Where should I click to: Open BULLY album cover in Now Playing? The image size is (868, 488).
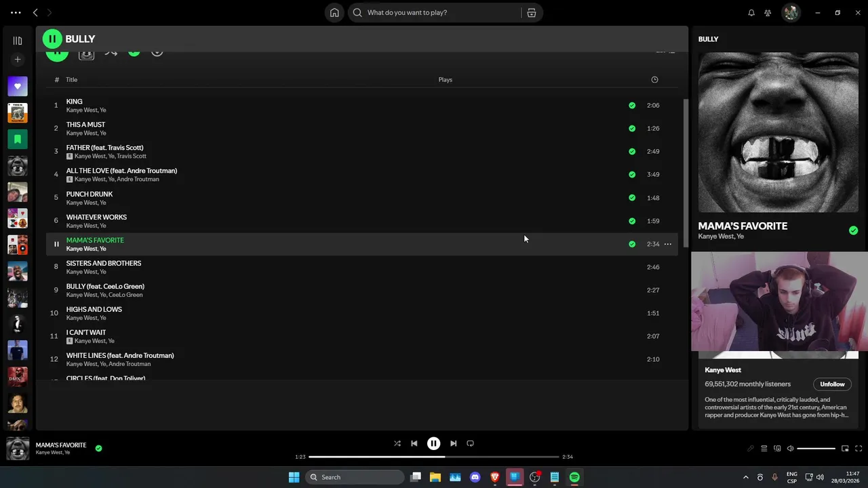coord(778,133)
